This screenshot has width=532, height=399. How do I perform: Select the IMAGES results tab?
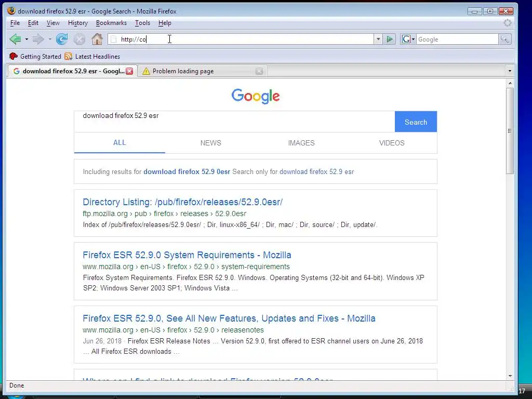point(301,143)
